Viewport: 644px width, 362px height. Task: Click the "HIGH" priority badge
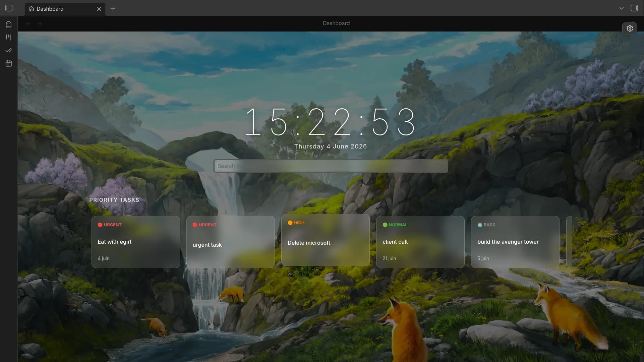[296, 223]
